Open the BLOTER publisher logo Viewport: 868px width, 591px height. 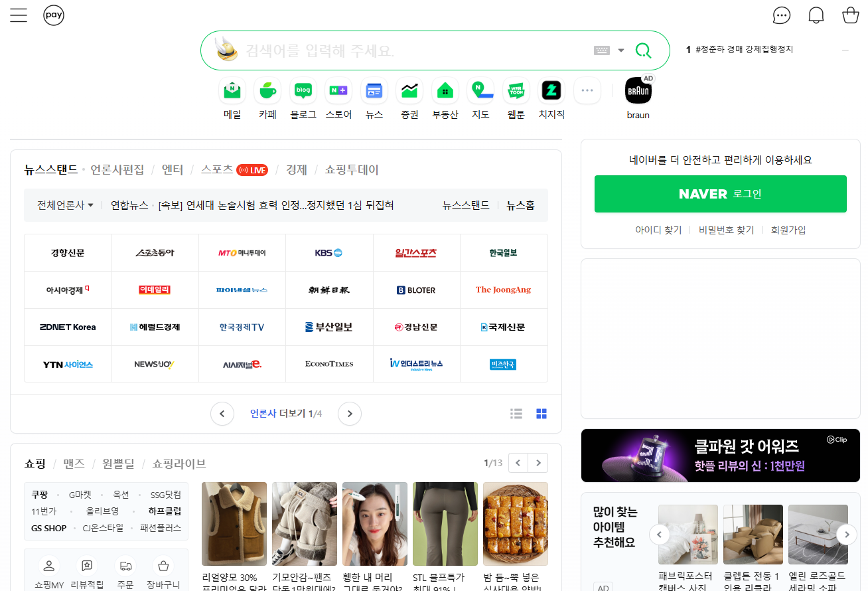click(416, 290)
